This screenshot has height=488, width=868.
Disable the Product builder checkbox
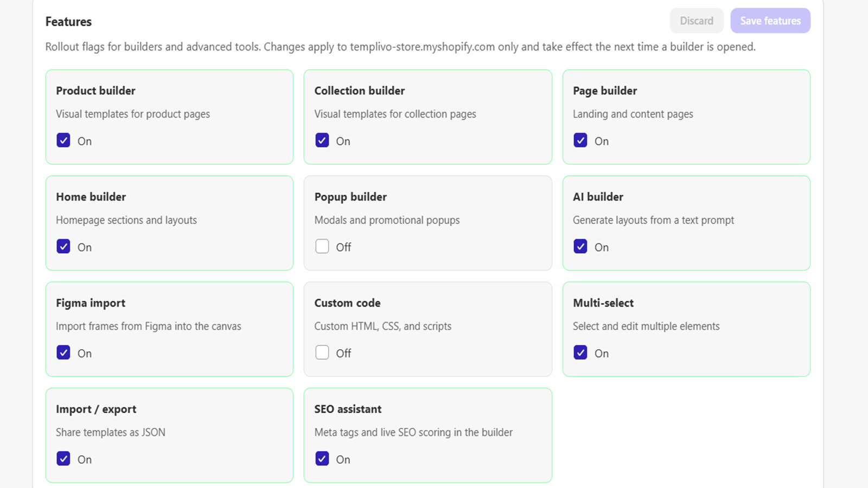[x=63, y=140]
